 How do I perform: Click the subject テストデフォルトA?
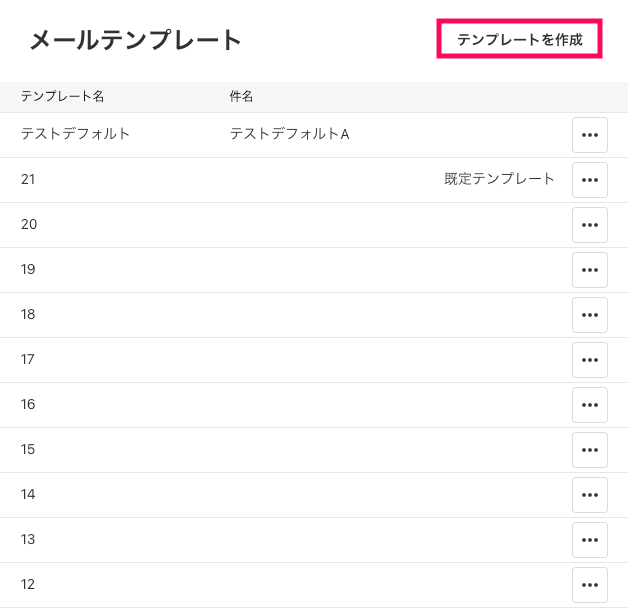click(289, 134)
